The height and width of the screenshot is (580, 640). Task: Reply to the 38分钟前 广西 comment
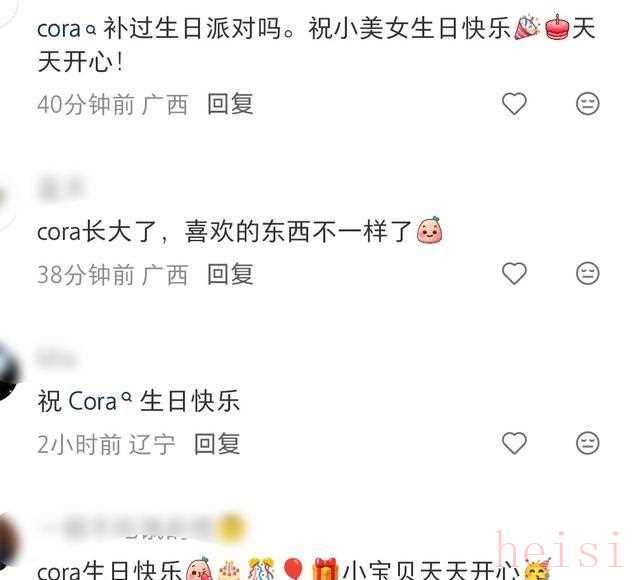[x=230, y=273]
